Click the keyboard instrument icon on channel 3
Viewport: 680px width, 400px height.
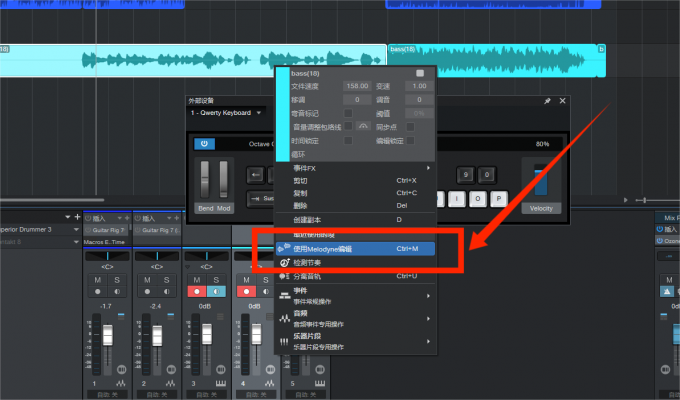point(220,384)
